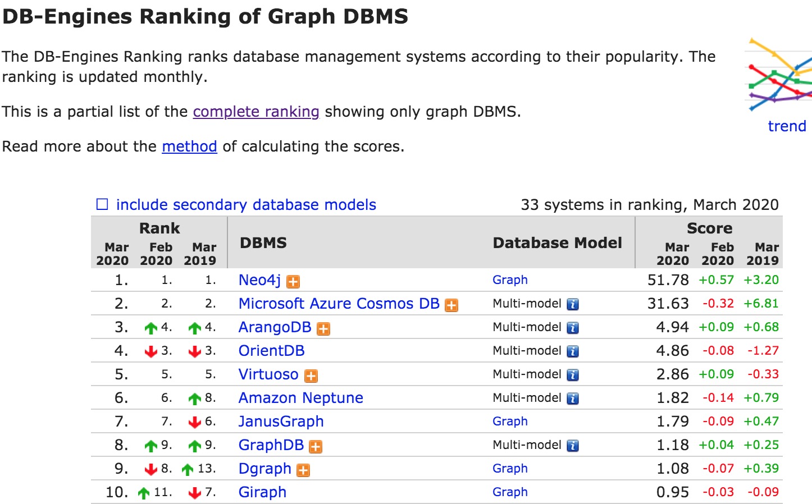This screenshot has width=812, height=504.
Task: Click the trend text link
Action: coord(787,126)
